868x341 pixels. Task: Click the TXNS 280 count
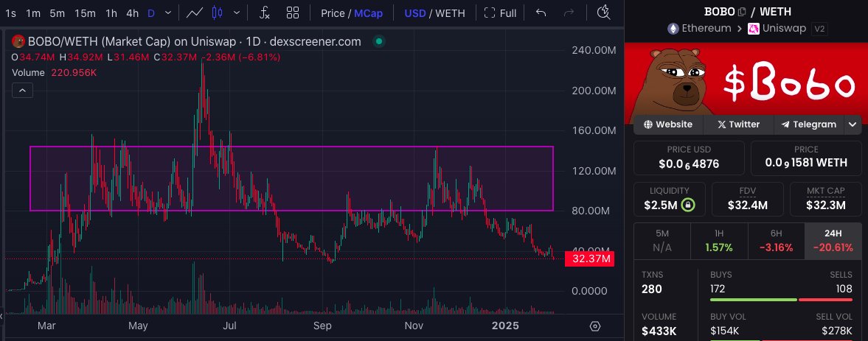[x=652, y=289]
